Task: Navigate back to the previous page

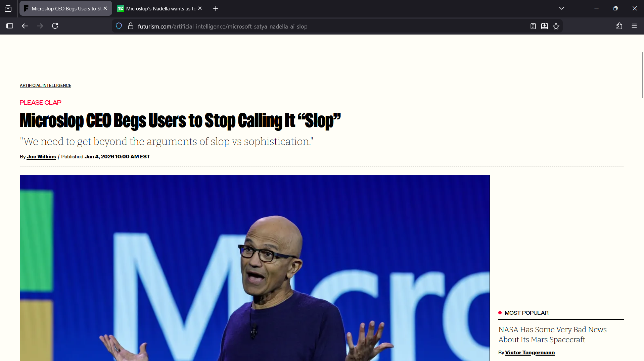Action: coord(25,26)
